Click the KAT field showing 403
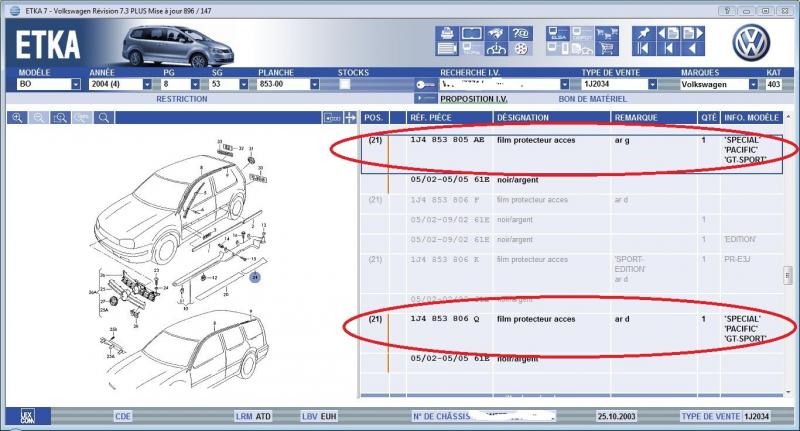800x431 pixels. (x=773, y=84)
